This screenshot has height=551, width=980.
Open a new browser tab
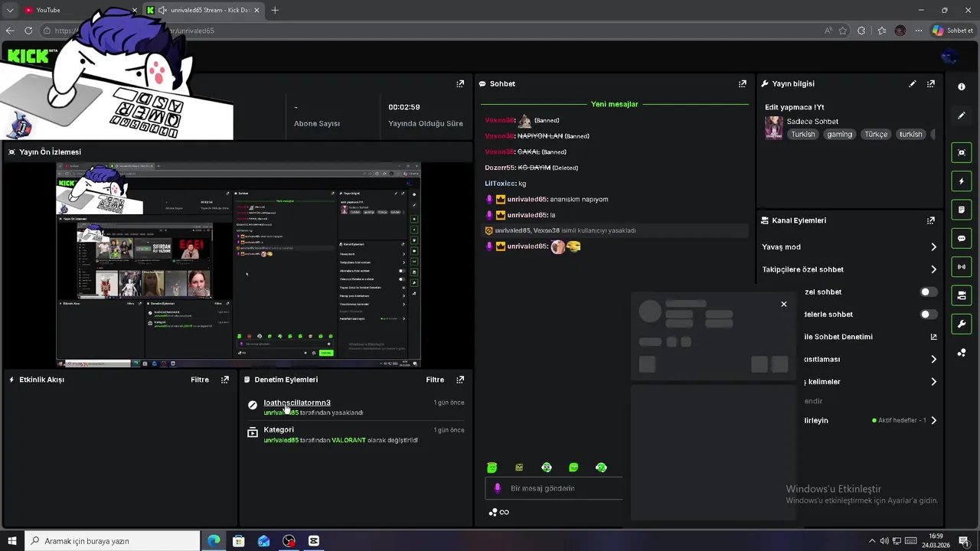pyautogui.click(x=275, y=10)
